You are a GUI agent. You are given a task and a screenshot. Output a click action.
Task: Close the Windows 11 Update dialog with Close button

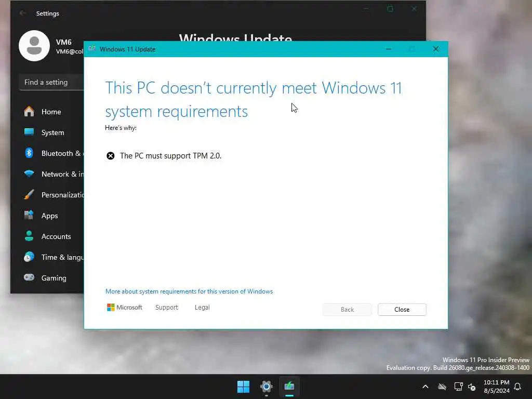pos(402,310)
